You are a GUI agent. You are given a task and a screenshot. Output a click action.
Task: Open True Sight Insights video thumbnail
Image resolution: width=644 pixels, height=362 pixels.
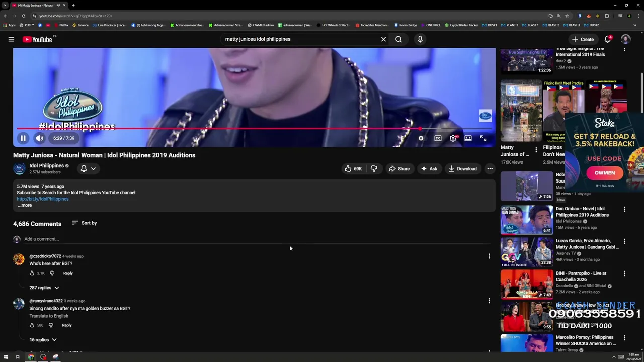point(527,61)
